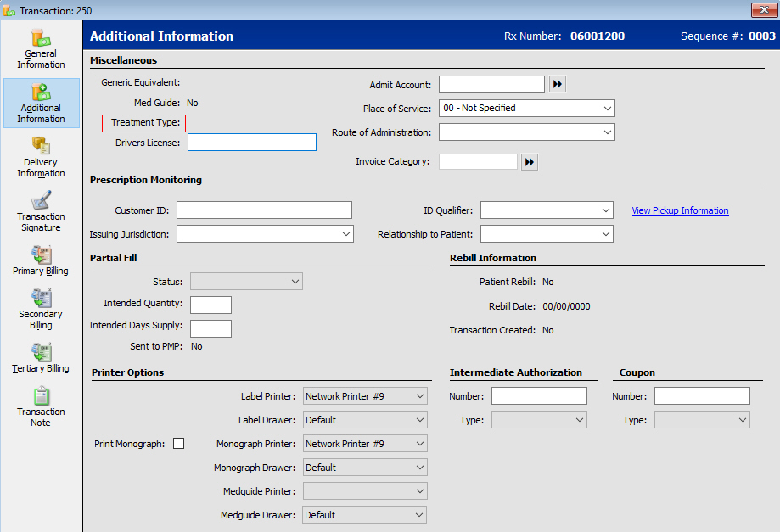The height and width of the screenshot is (532, 780).
Task: Click the Admit Account lookup arrow button
Action: (557, 84)
